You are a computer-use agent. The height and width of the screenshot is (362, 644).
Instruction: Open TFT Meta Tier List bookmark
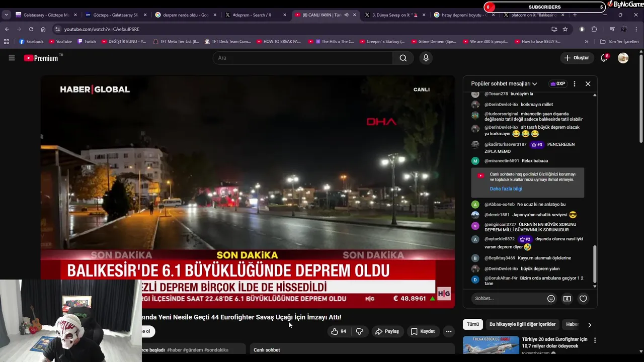176,41
